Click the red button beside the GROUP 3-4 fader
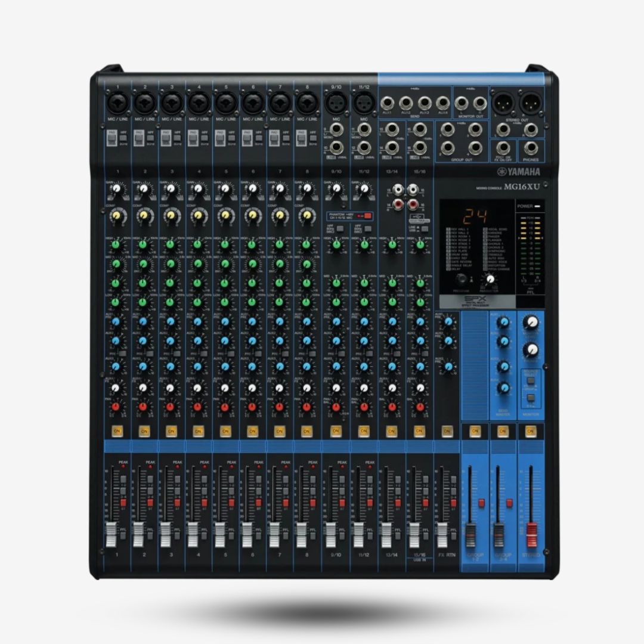644x644 pixels. pyautogui.click(x=510, y=503)
